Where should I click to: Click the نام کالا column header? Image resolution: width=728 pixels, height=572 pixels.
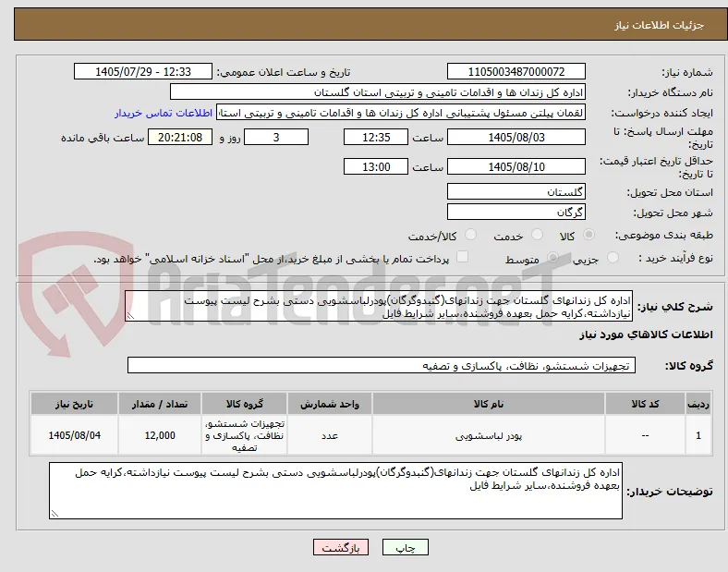click(x=489, y=404)
